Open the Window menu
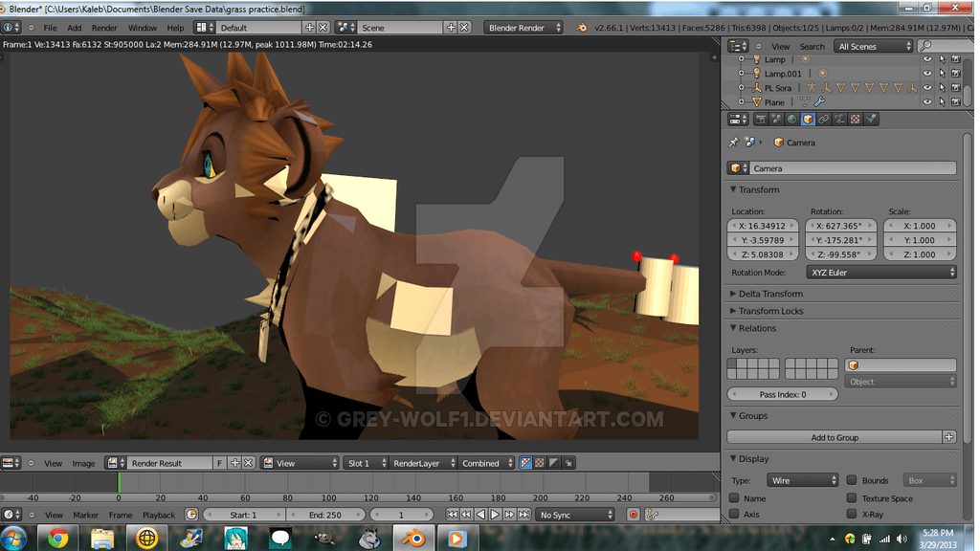The image size is (980, 551). click(x=143, y=28)
